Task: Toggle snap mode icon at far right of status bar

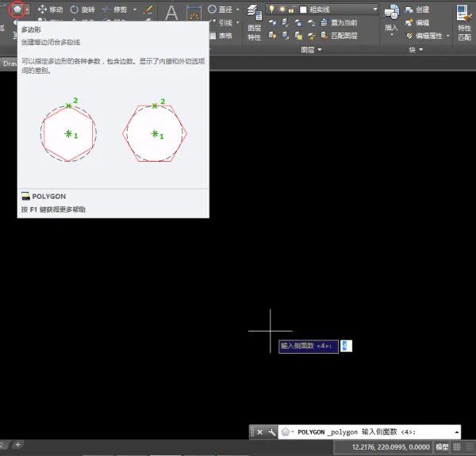Action: point(470,448)
